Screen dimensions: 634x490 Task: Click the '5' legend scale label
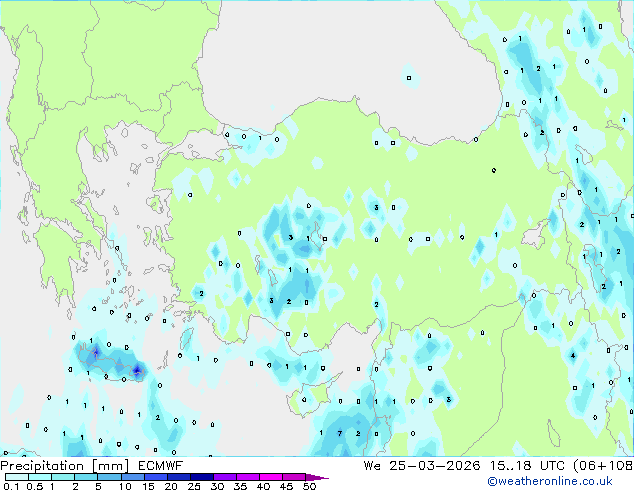[98, 486]
